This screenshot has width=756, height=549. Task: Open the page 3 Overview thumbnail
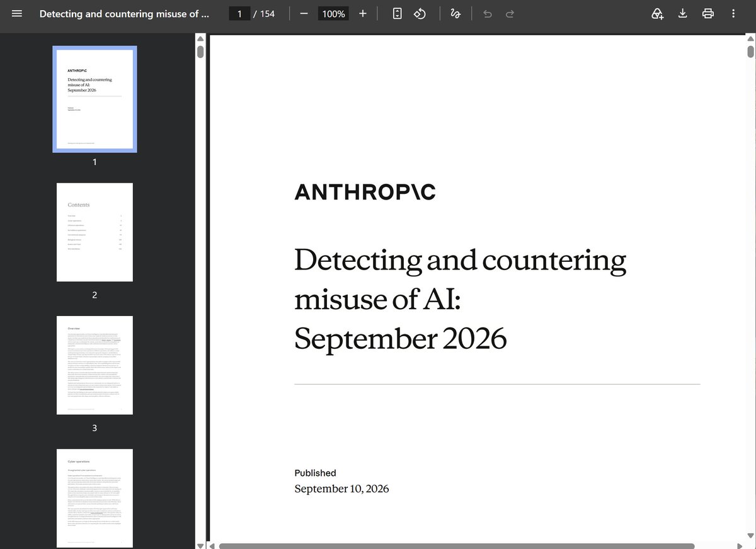(94, 365)
